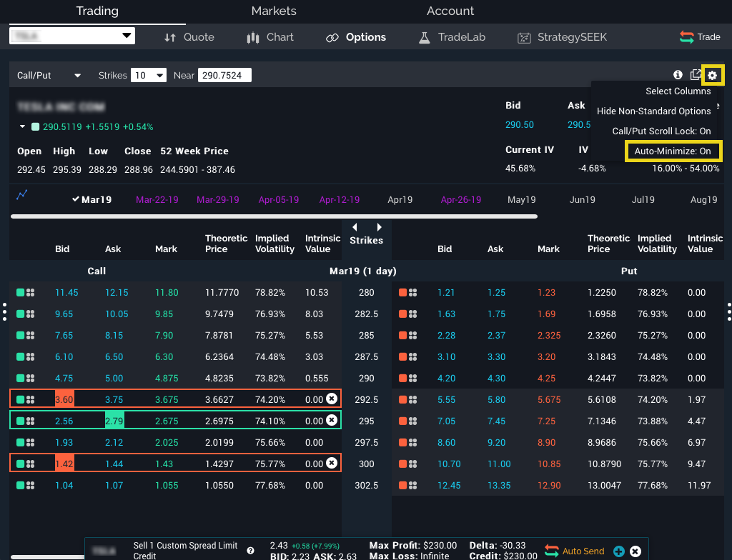The width and height of the screenshot is (732, 560).
Task: Click the Auto Send button
Action: click(574, 551)
